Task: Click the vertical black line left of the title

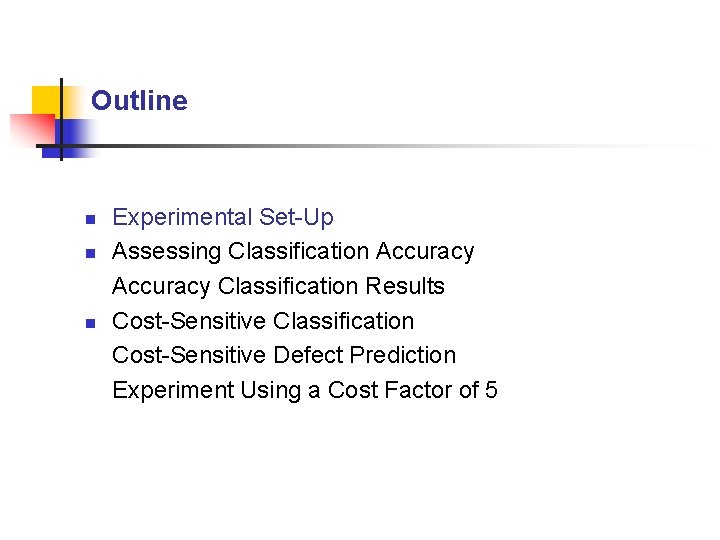Action: tap(61, 120)
